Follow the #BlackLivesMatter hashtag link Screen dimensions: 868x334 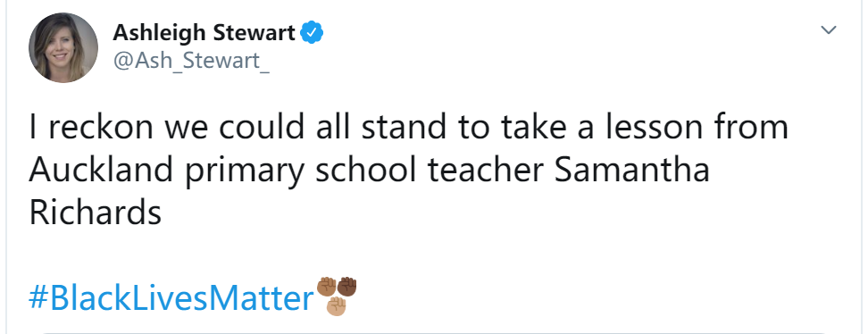171,298
